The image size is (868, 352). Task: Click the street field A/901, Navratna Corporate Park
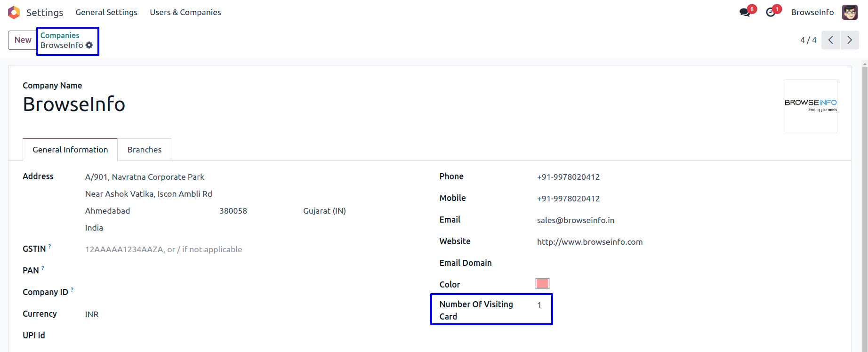[145, 177]
